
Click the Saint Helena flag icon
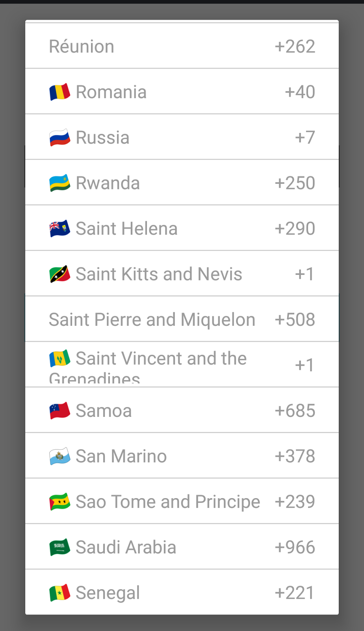[x=59, y=229]
